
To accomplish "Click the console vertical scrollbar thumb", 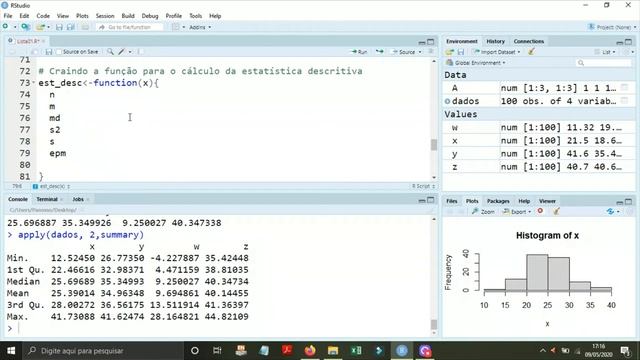I will 433,324.
